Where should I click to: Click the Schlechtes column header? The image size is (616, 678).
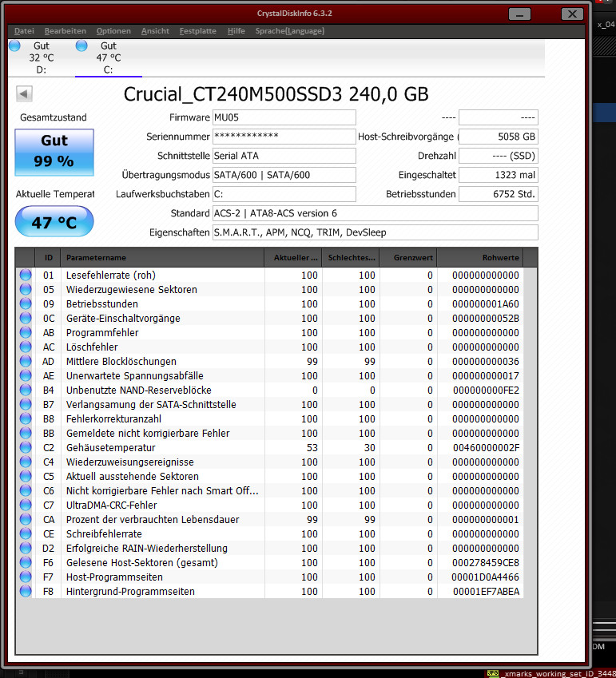click(x=351, y=257)
